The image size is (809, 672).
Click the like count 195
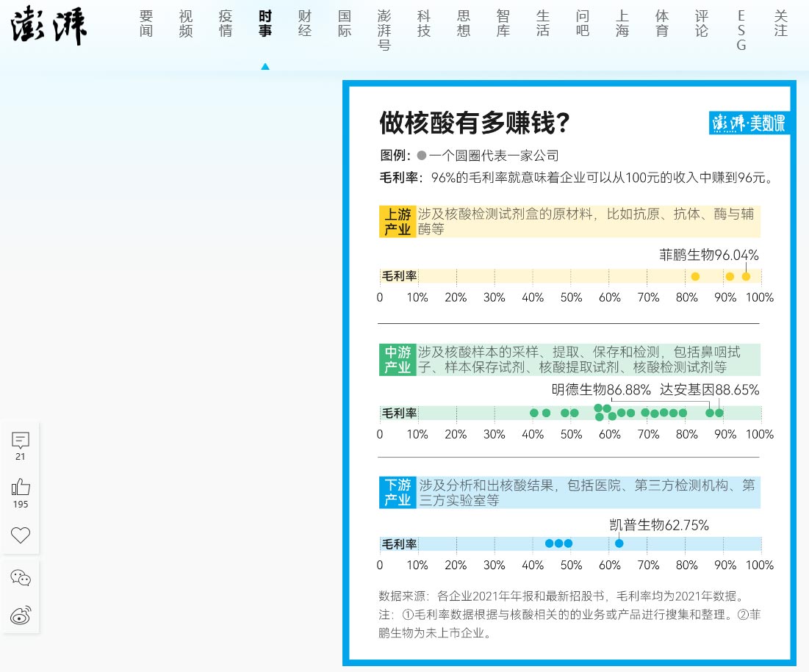(x=21, y=505)
